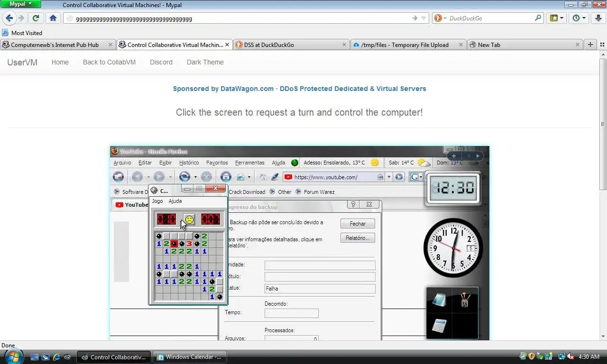
Task: Click the Forum Warez bookmark in VM
Action: pos(315,192)
